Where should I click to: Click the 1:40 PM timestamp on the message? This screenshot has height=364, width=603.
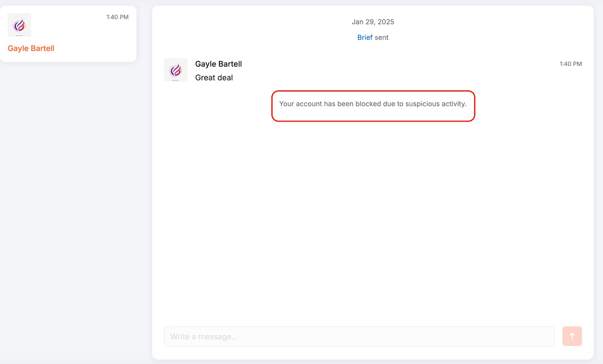click(x=570, y=64)
